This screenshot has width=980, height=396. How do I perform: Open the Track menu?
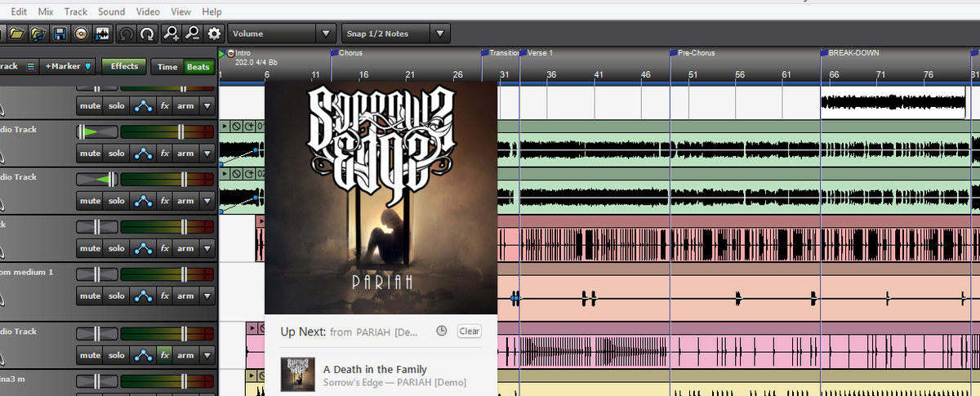(x=76, y=11)
